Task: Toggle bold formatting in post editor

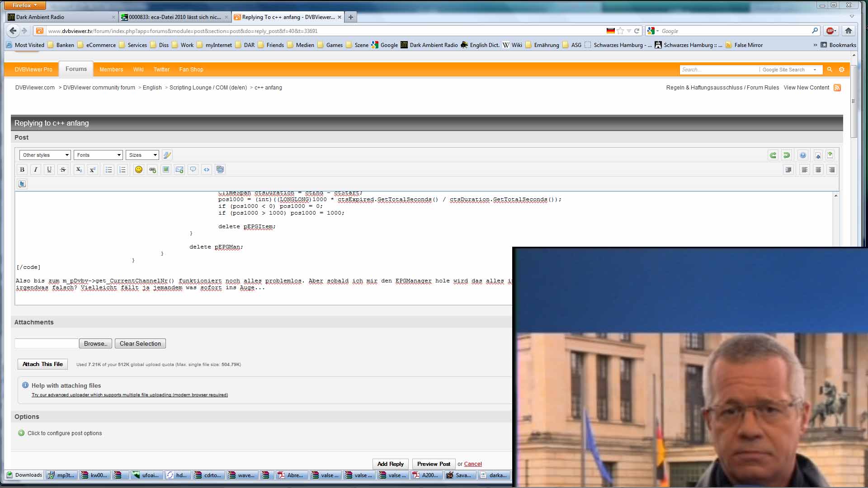Action: (x=22, y=169)
